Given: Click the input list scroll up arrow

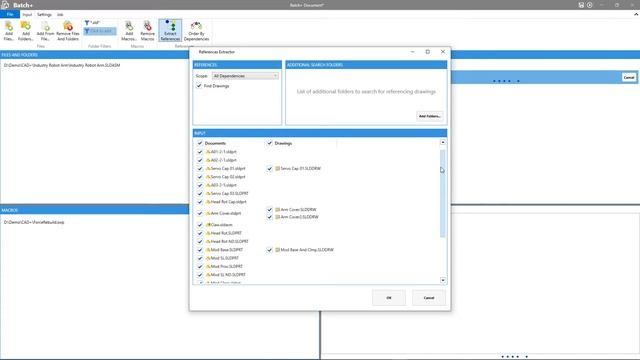Looking at the screenshot, I should click(x=443, y=142).
